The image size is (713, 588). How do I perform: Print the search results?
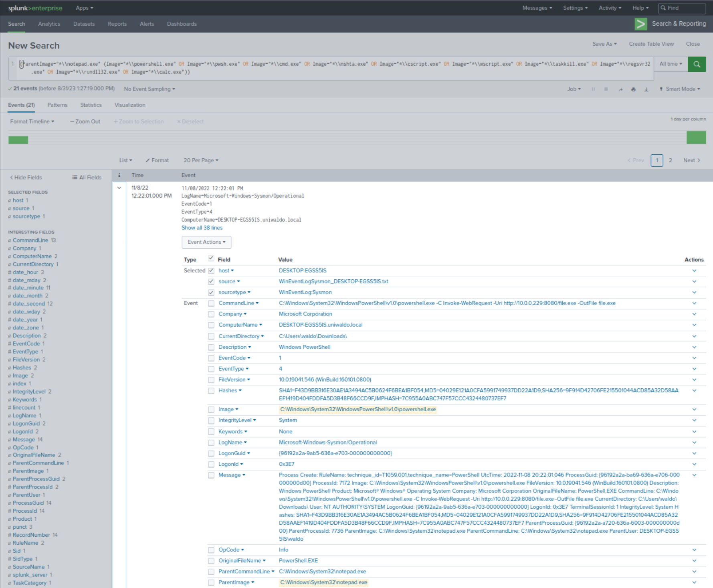[633, 89]
